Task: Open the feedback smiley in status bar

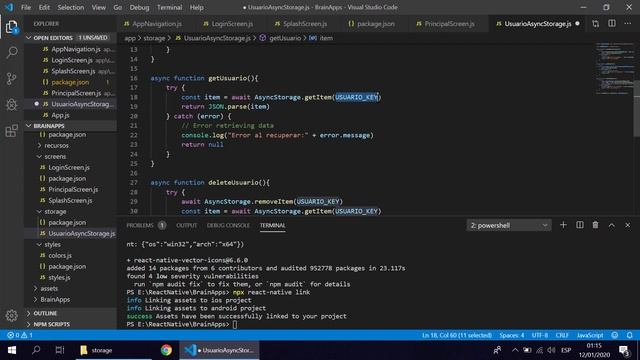Action: coord(615,335)
